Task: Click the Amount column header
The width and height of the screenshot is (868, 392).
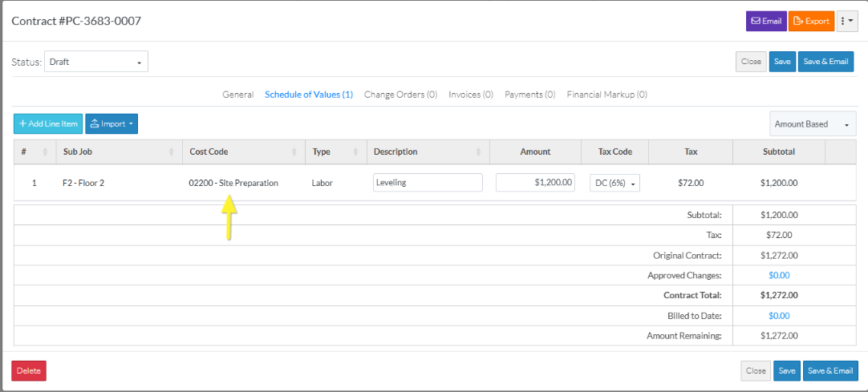Action: (x=535, y=152)
